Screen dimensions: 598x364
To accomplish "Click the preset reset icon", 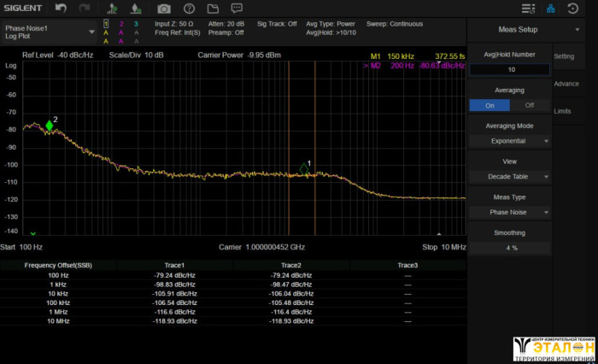I will [575, 9].
